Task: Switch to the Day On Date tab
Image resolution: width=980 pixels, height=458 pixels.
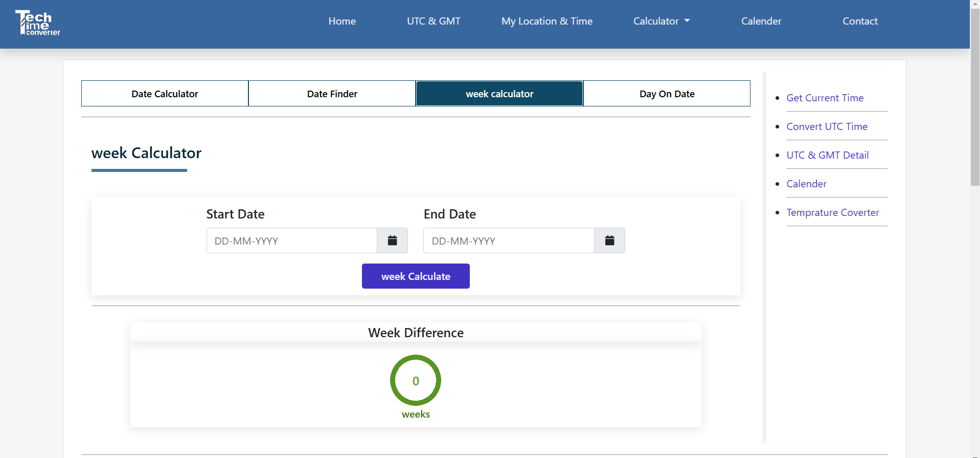Action: pos(667,94)
